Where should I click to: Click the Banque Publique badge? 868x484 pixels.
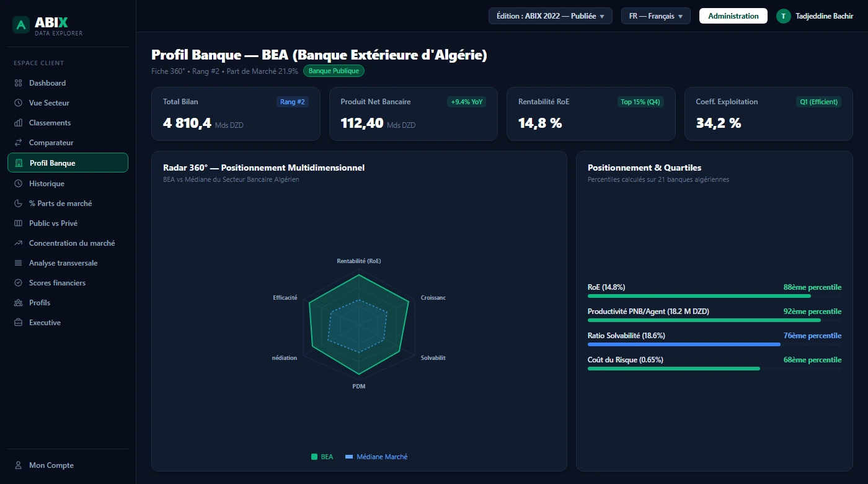click(334, 71)
